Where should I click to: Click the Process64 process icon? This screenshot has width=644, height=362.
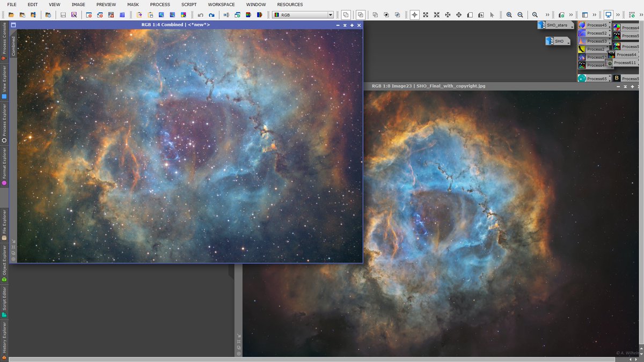pos(623,55)
